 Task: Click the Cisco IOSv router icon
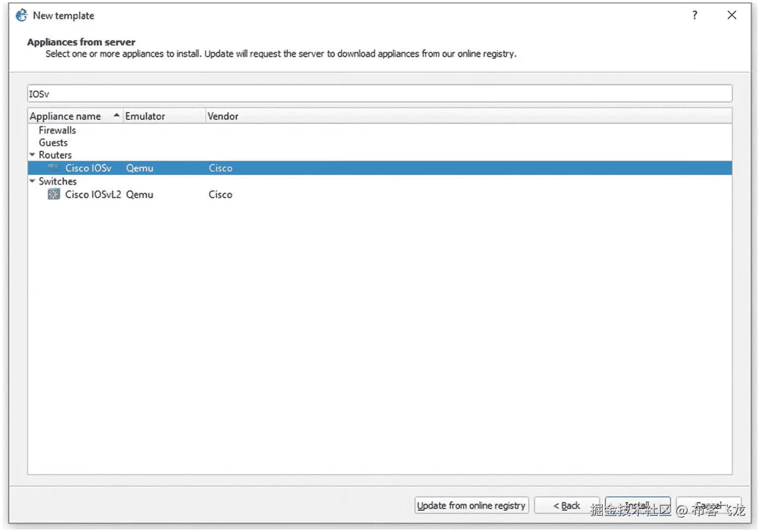pos(53,168)
